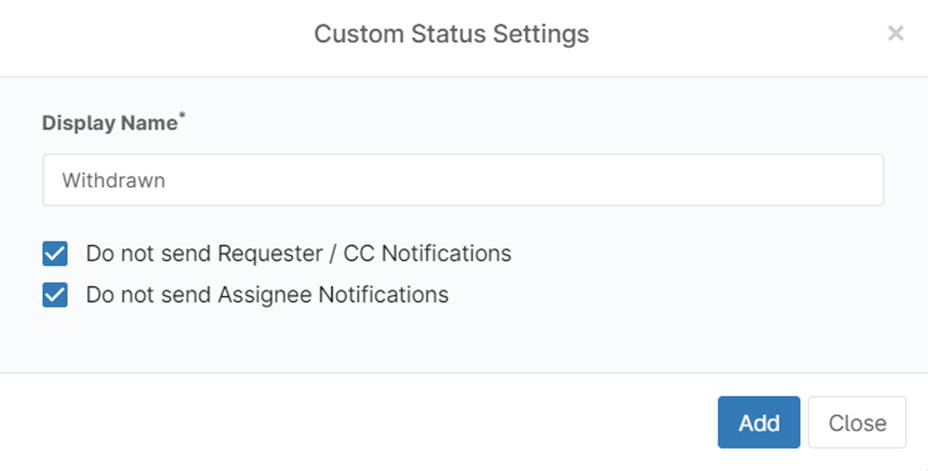Uncheck the Requester / CC Notifications checkbox
This screenshot has height=471, width=928.
[x=55, y=254]
